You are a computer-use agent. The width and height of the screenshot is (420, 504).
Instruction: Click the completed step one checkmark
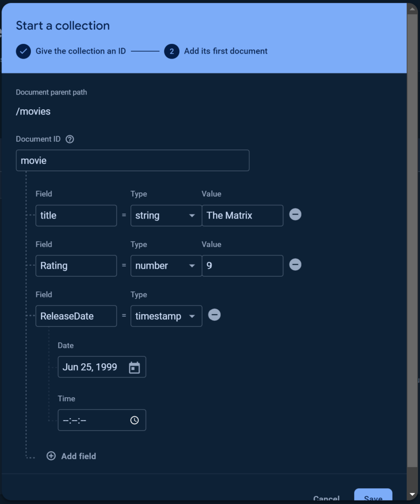pyautogui.click(x=23, y=51)
